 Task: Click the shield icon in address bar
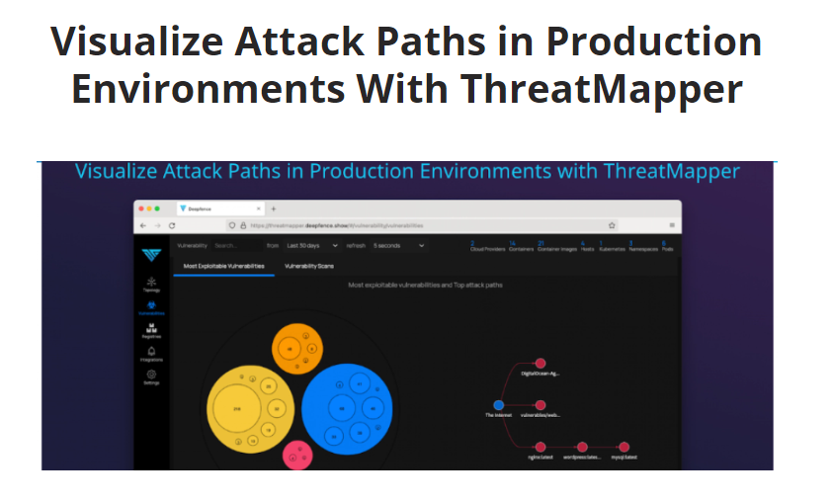pyautogui.click(x=231, y=225)
